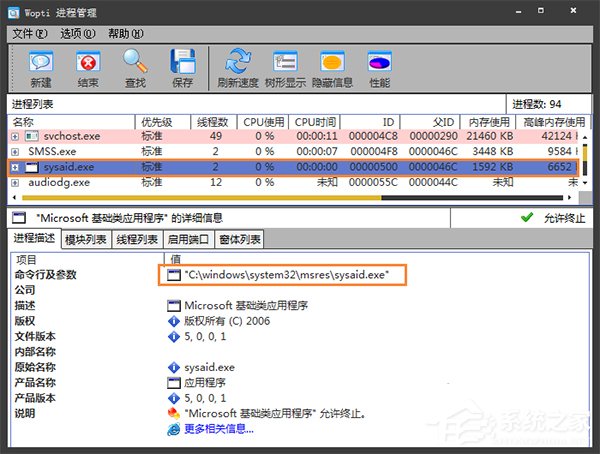This screenshot has height=454, width=600.
Task: Click the horizontal scrollbar thumb of the process list
Action: (202, 198)
